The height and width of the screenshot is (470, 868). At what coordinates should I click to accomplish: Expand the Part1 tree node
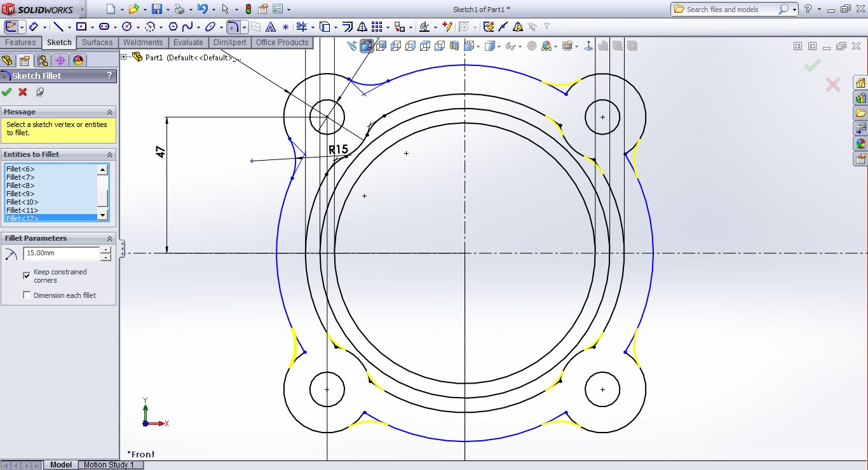pyautogui.click(x=124, y=57)
